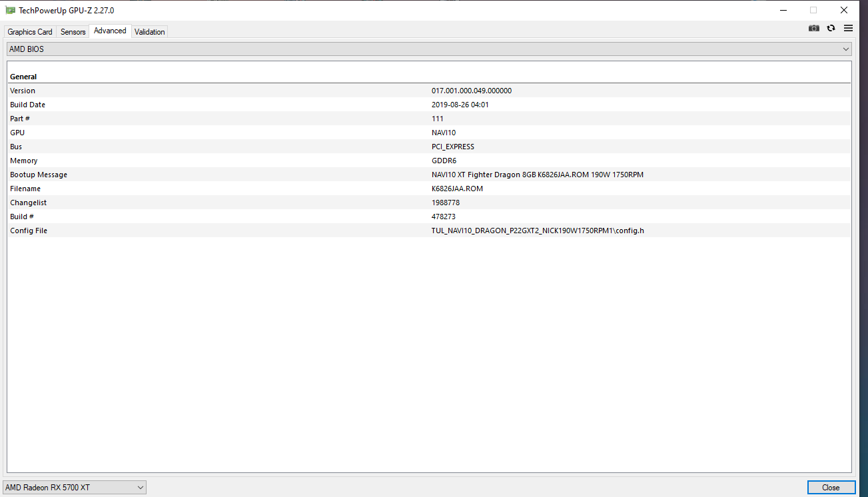
Task: Close the window with the X button
Action: pos(844,10)
